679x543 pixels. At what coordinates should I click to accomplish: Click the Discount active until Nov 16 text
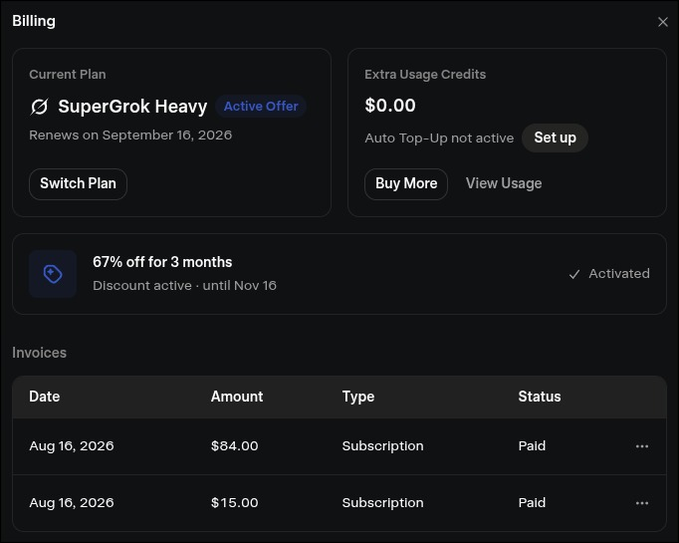pos(184,286)
